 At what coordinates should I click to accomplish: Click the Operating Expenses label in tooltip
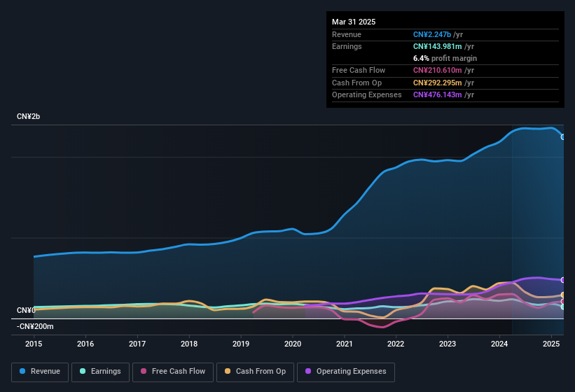point(367,95)
